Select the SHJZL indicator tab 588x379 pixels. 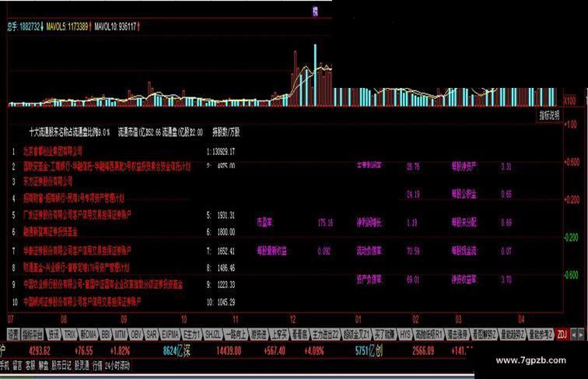point(213,335)
